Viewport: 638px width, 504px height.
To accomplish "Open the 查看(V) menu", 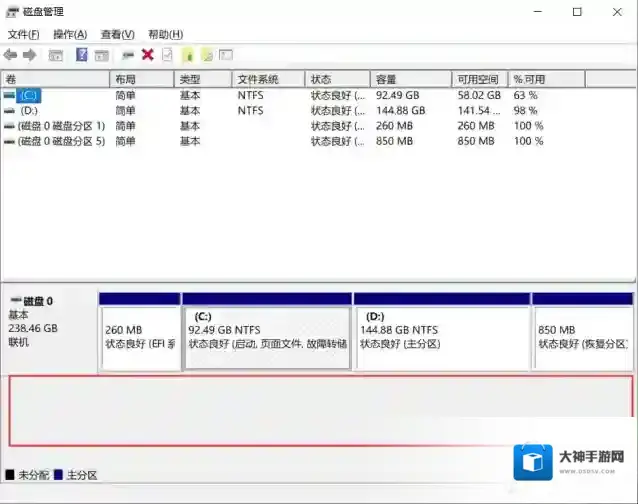I will [x=118, y=35].
